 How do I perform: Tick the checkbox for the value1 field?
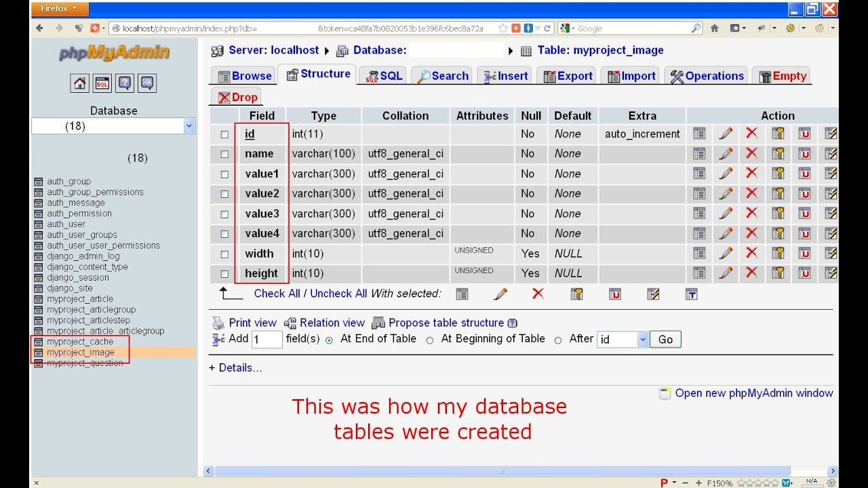coord(224,174)
